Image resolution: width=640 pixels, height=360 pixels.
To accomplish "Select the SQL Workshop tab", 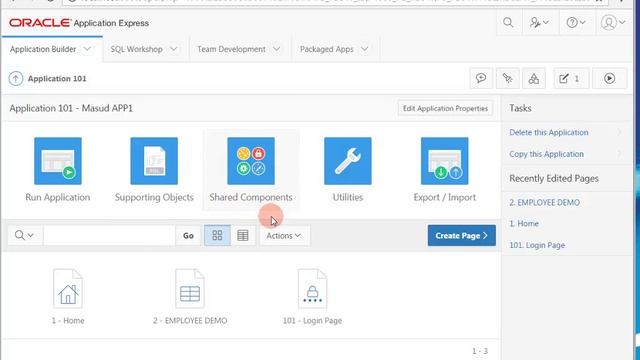I will coord(136,49).
